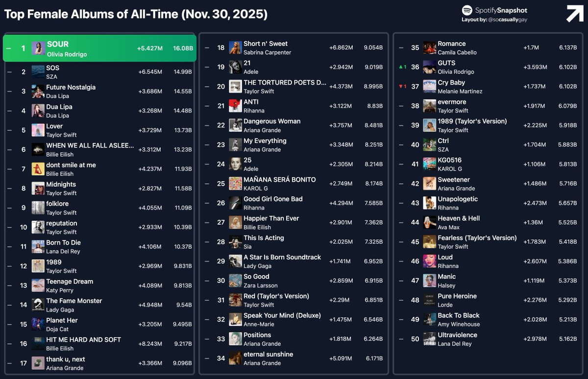Click the 5.162B total for Ultraviolence
The height and width of the screenshot is (379, 588).
click(567, 339)
